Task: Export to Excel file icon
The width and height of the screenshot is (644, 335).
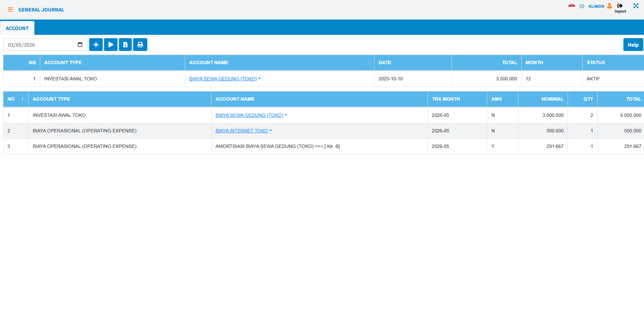Action: [125, 45]
